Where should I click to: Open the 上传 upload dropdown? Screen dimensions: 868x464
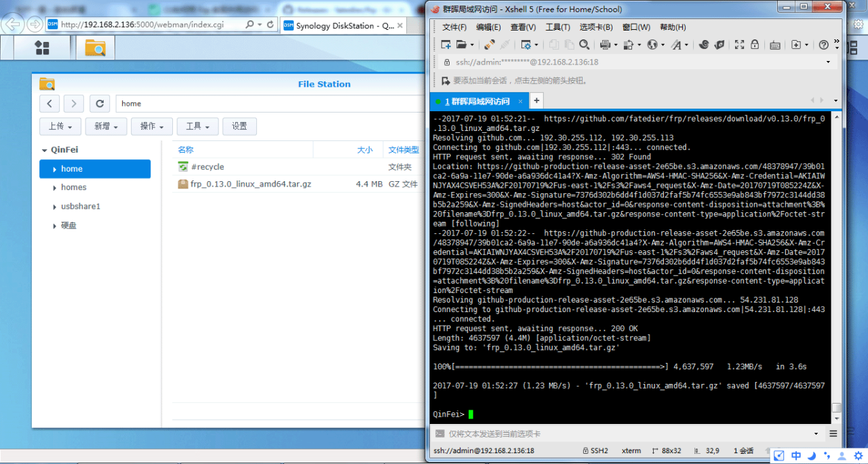pos(60,126)
